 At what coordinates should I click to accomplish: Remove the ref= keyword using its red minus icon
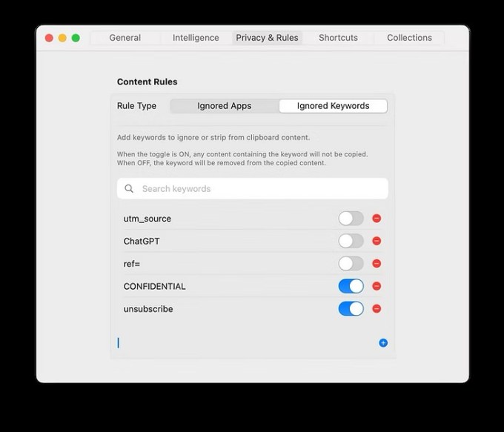(377, 264)
